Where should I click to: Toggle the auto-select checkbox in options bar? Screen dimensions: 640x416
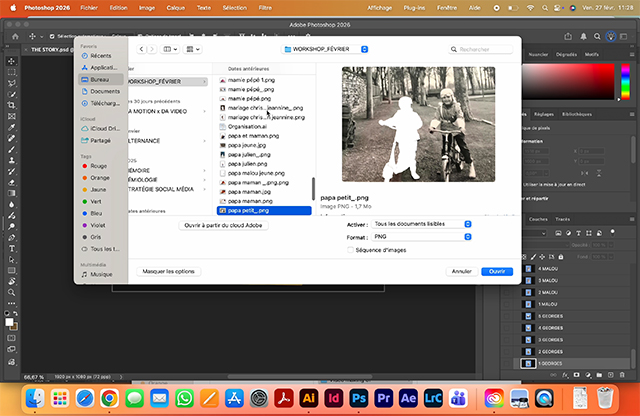pos(52,36)
